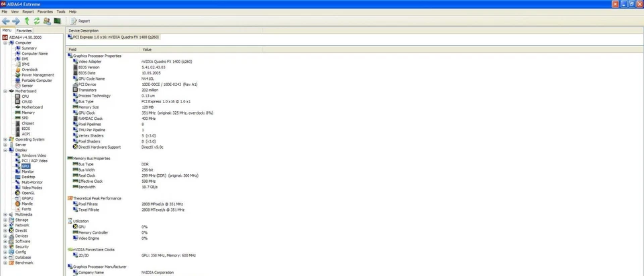Click the Forward arrow toolbar icon
Viewport: 644px width, 276px height.
pyautogui.click(x=15, y=21)
